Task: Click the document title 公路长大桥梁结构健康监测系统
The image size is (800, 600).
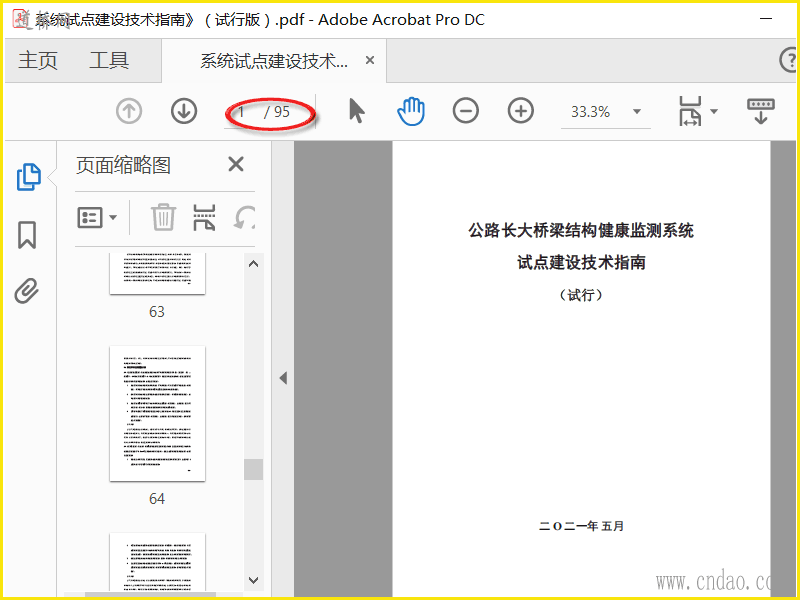Action: coord(581,230)
